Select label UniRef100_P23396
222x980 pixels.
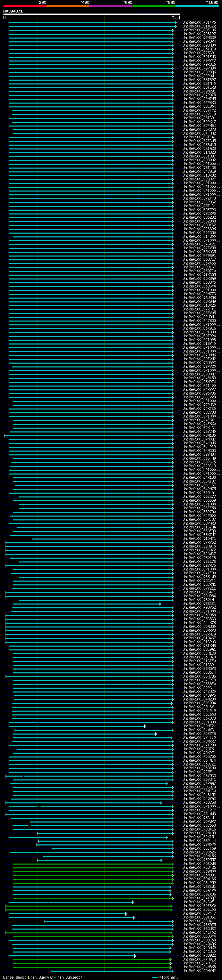(199, 229)
